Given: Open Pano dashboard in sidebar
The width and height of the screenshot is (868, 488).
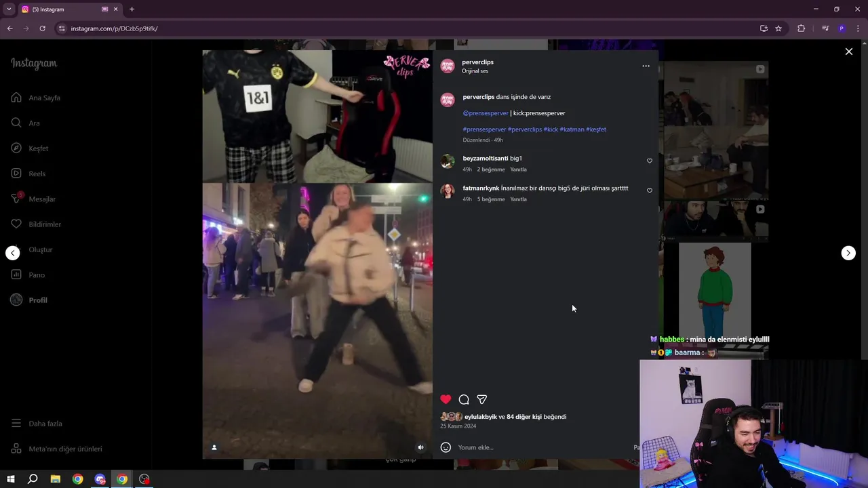Looking at the screenshot, I should pos(27,274).
